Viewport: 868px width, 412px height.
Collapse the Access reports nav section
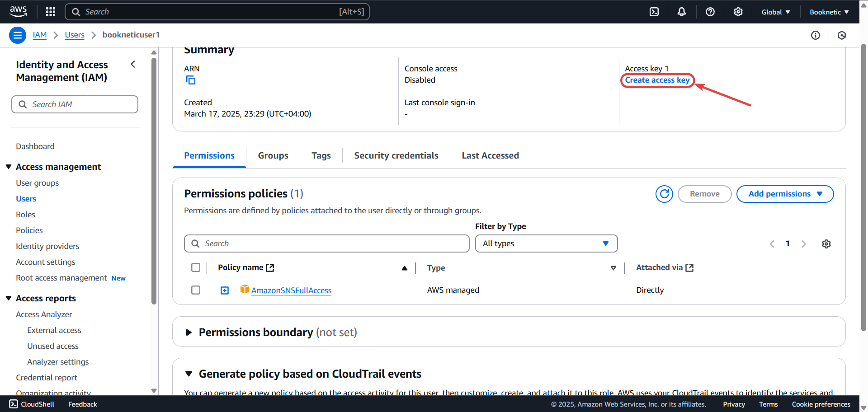click(x=9, y=298)
